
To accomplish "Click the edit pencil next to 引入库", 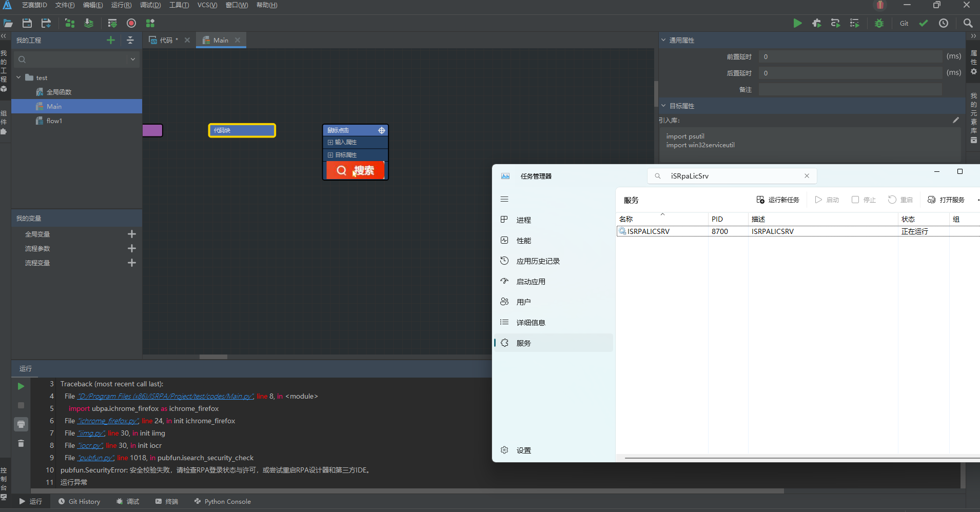I will pyautogui.click(x=955, y=120).
